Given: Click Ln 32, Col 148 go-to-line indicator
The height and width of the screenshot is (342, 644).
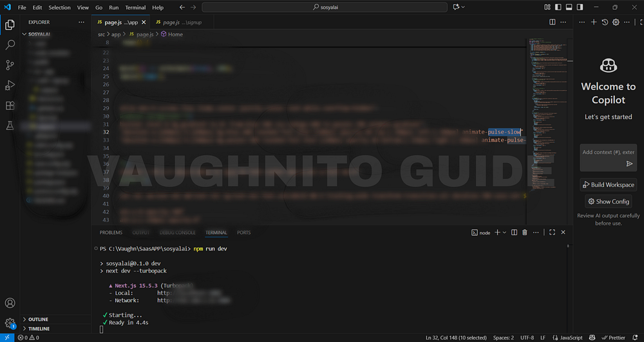Looking at the screenshot, I should [x=456, y=337].
